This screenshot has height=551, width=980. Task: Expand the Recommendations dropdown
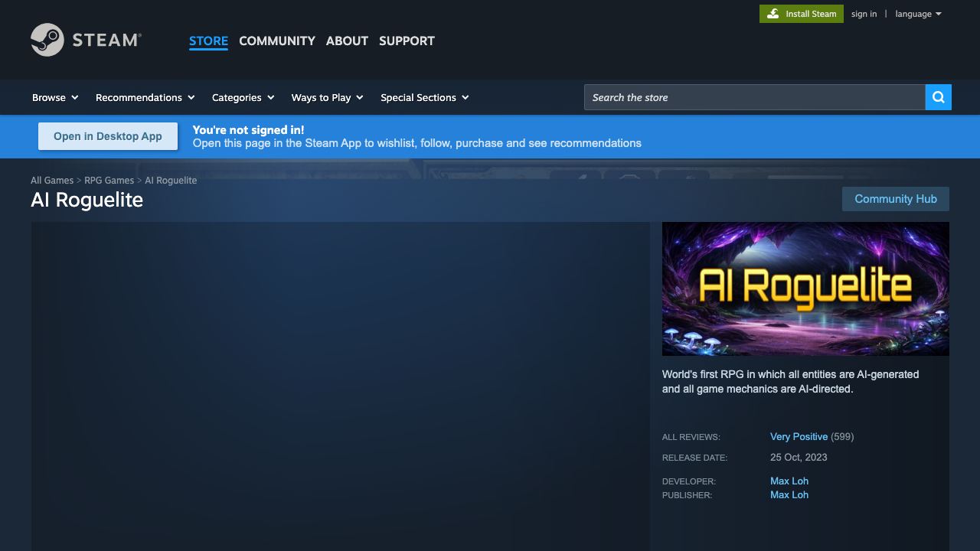tap(145, 97)
